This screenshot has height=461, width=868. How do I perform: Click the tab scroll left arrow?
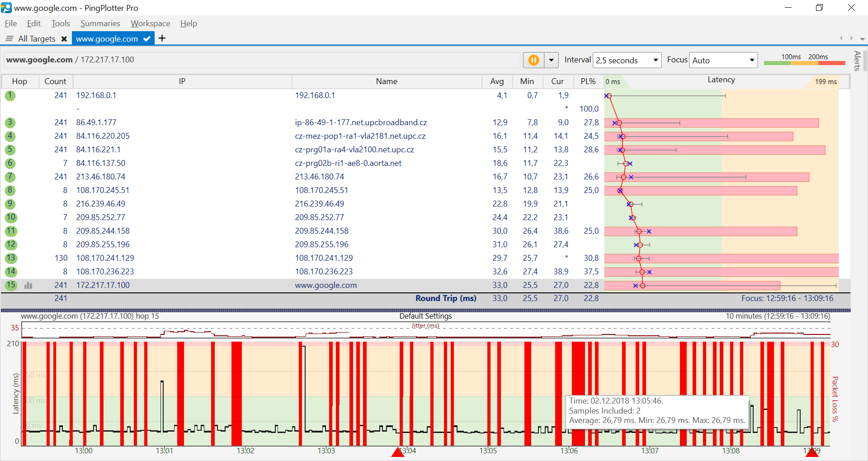tap(841, 38)
